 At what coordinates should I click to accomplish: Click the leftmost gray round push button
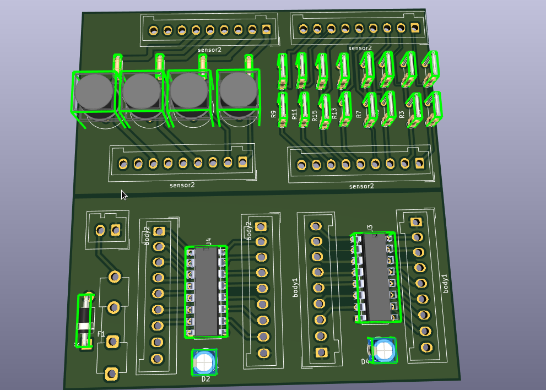pyautogui.click(x=94, y=92)
